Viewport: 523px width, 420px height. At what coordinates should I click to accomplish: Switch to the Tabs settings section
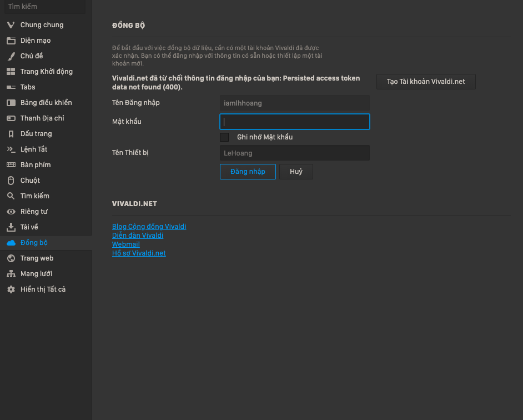click(x=28, y=87)
